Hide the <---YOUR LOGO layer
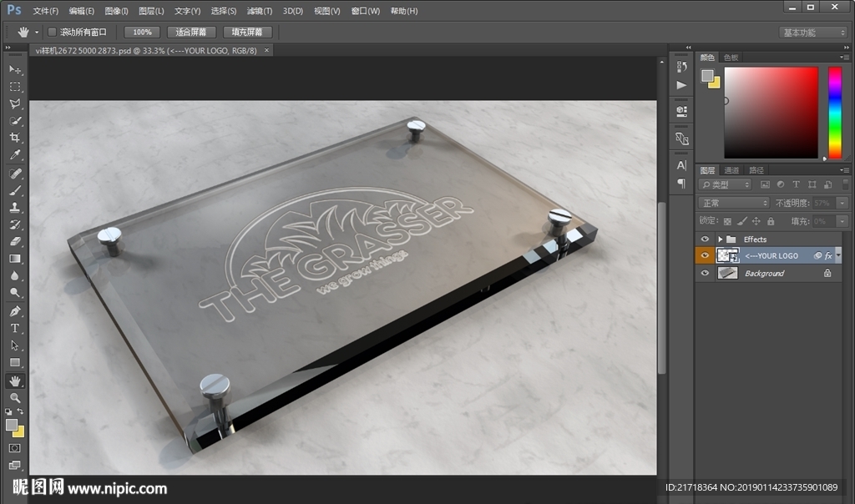The image size is (855, 504). point(705,255)
